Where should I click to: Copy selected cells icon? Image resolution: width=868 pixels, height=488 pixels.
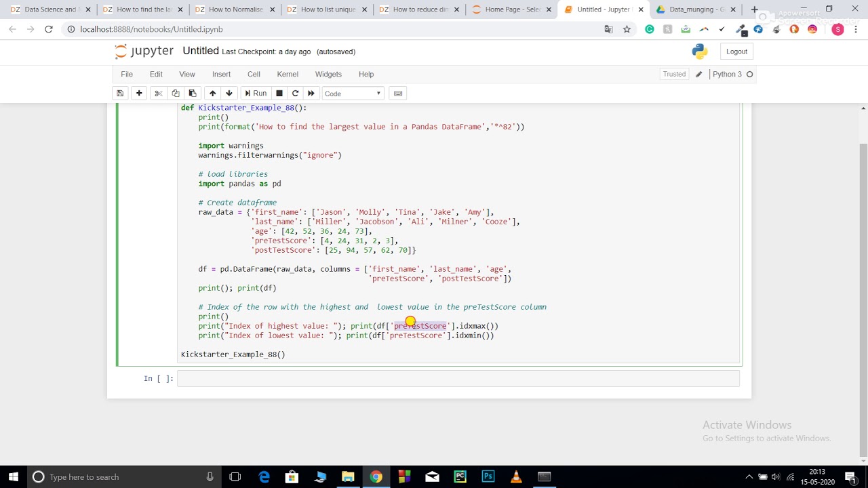tap(176, 94)
